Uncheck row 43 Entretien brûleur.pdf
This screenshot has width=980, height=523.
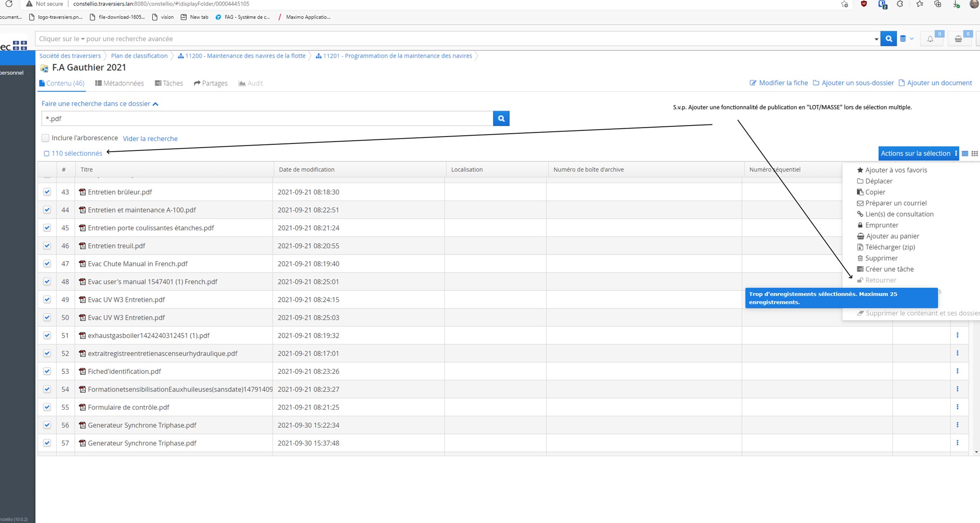point(47,192)
